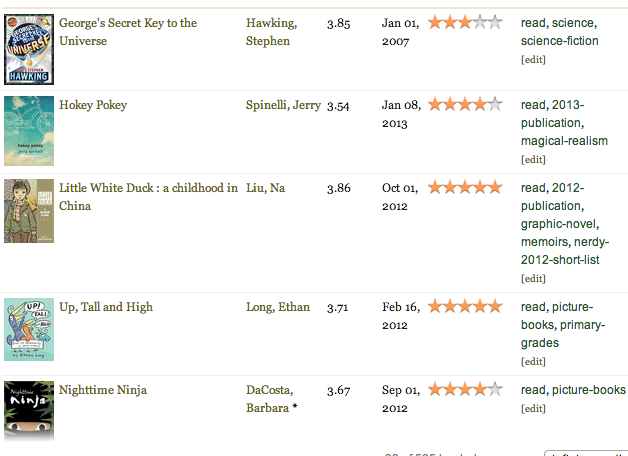Rate Up, Tall and High three stars

tap(465, 307)
